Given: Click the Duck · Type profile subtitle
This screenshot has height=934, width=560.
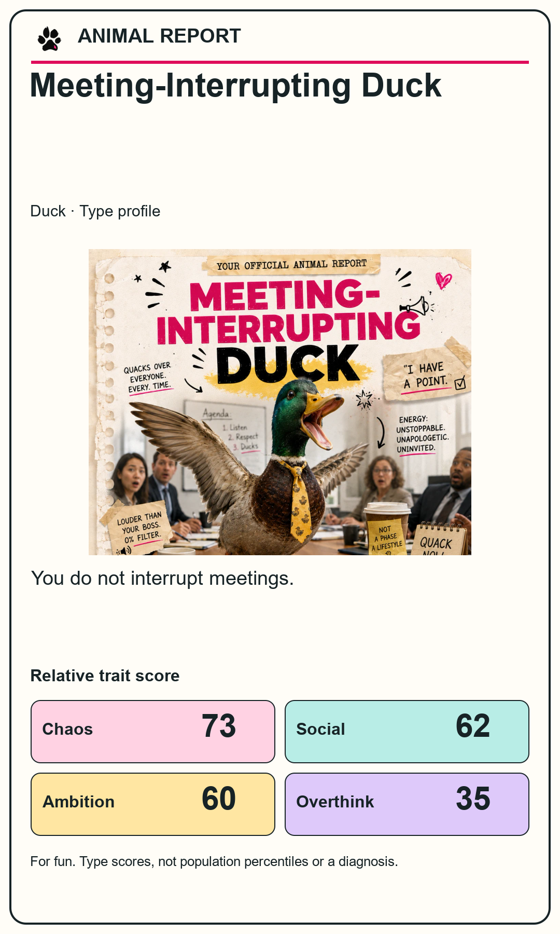Looking at the screenshot, I should point(95,211).
